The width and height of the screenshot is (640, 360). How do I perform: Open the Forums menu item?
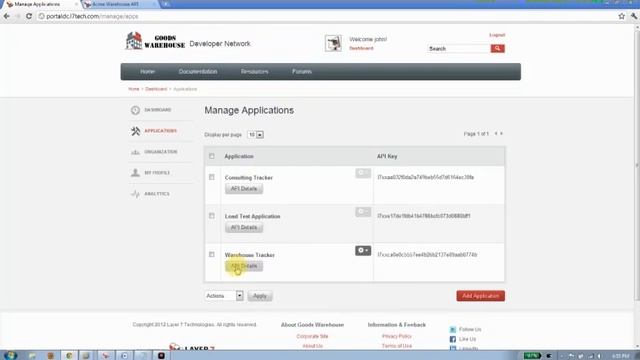[x=302, y=71]
